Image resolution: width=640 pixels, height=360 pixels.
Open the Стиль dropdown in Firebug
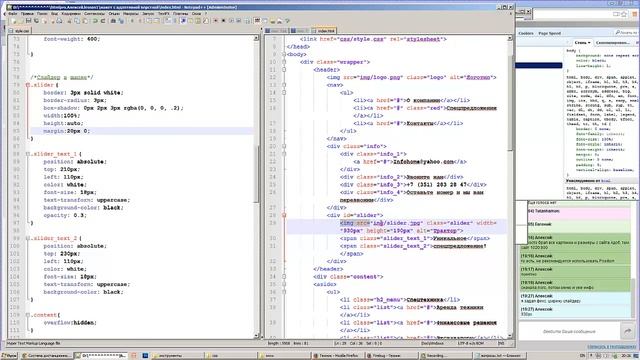582,42
